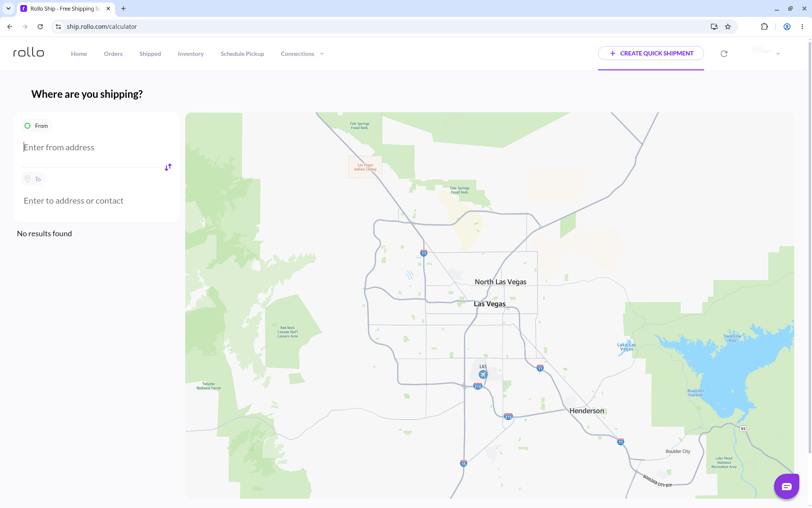Click the Red Rock Canyon map label
The height and width of the screenshot is (508, 812).
coord(288,332)
